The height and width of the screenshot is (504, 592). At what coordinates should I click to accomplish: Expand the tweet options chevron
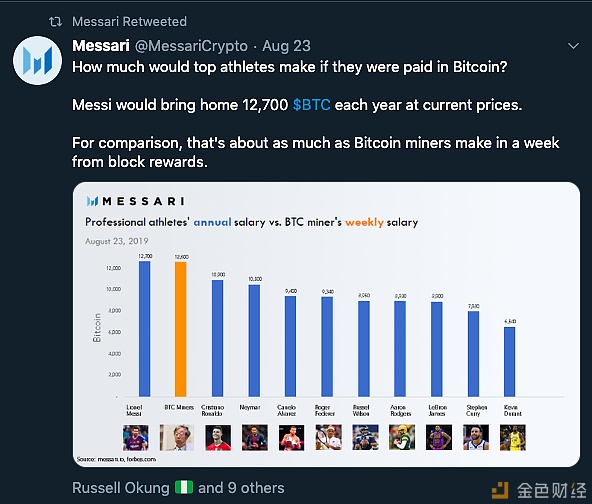click(573, 46)
